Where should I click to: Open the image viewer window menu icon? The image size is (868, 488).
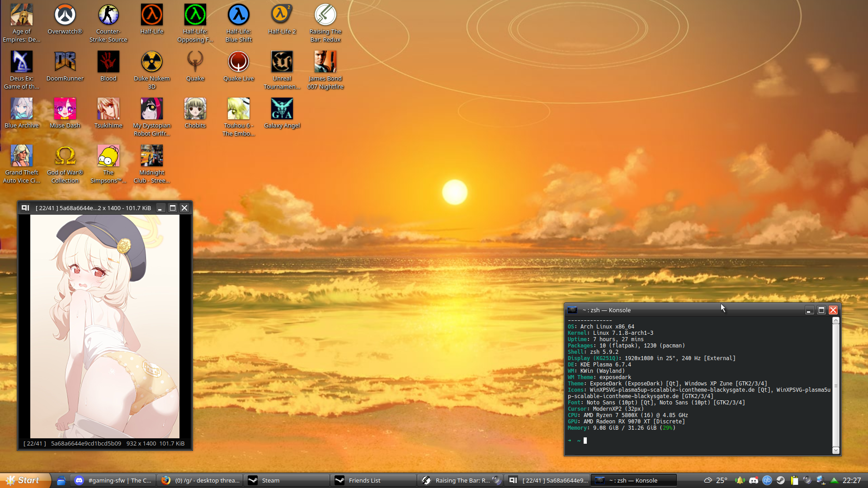pyautogui.click(x=25, y=208)
